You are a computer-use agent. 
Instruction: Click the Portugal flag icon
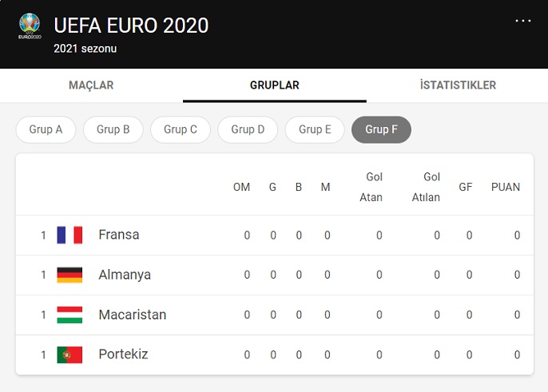click(69, 354)
